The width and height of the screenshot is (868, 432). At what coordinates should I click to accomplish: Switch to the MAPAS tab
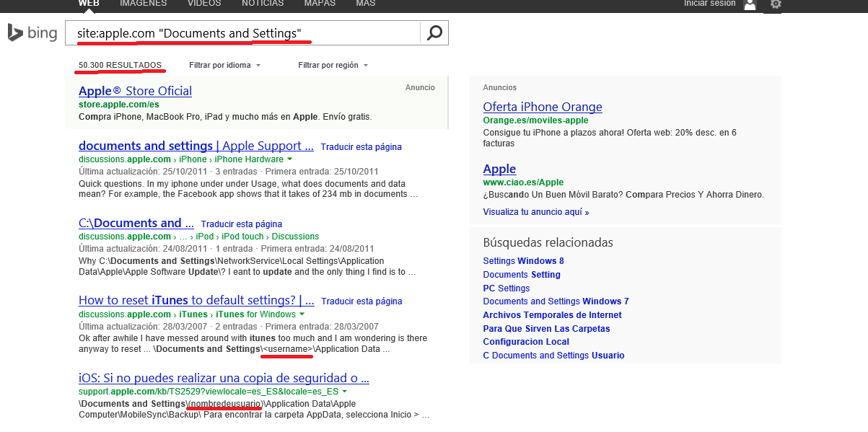(x=320, y=4)
